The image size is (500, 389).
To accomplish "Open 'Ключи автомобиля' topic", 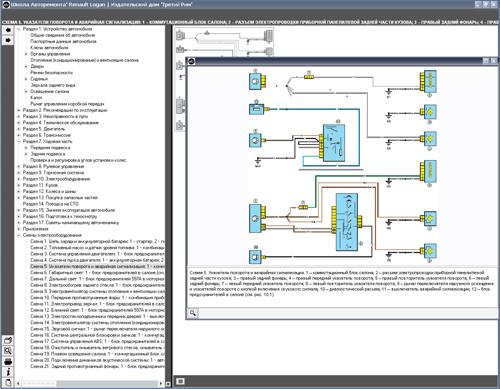I will (x=49, y=48).
